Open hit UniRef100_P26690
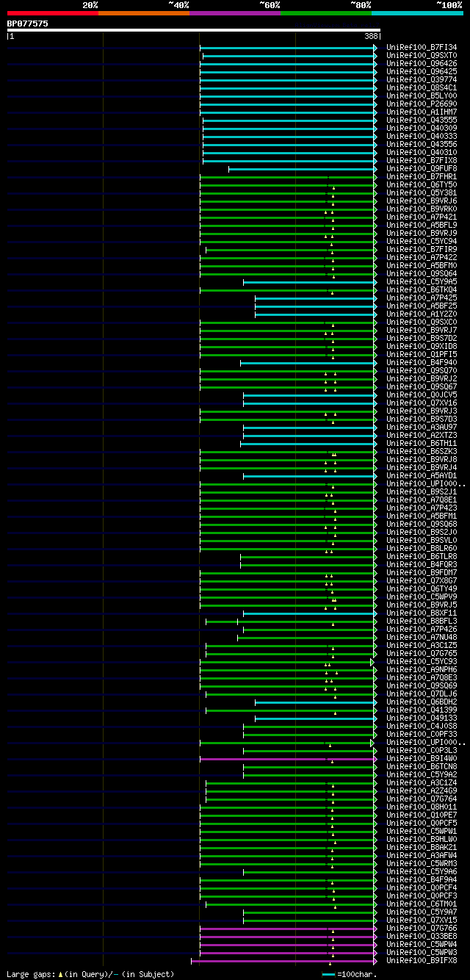Screen dimensions: 470x980 (422, 104)
